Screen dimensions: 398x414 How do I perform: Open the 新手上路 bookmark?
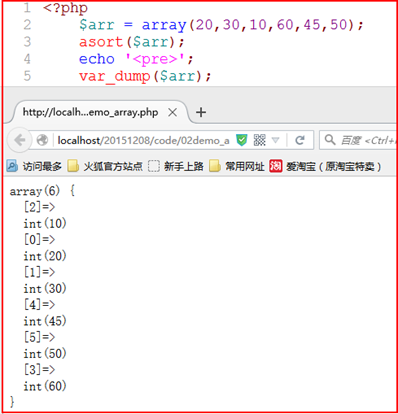(x=176, y=166)
